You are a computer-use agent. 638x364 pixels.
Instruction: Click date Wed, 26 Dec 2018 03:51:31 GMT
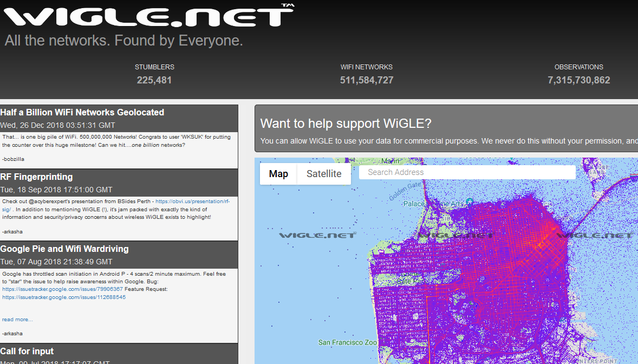click(x=57, y=126)
